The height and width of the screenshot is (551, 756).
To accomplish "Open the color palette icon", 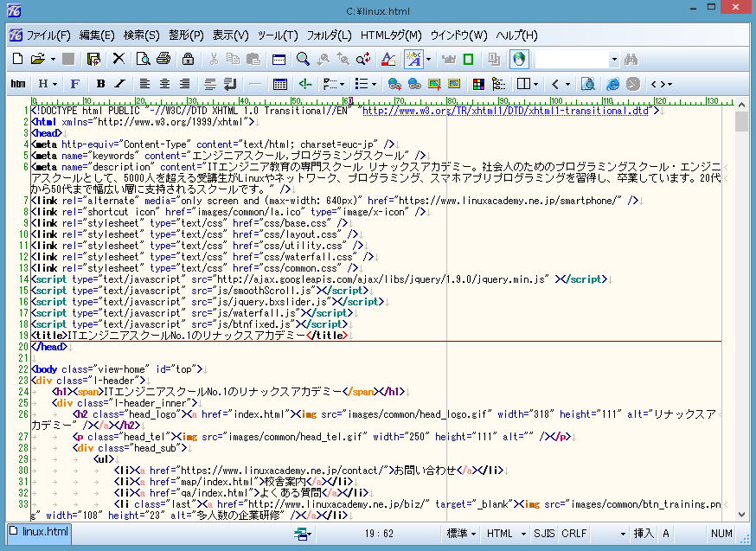I will coord(477,84).
